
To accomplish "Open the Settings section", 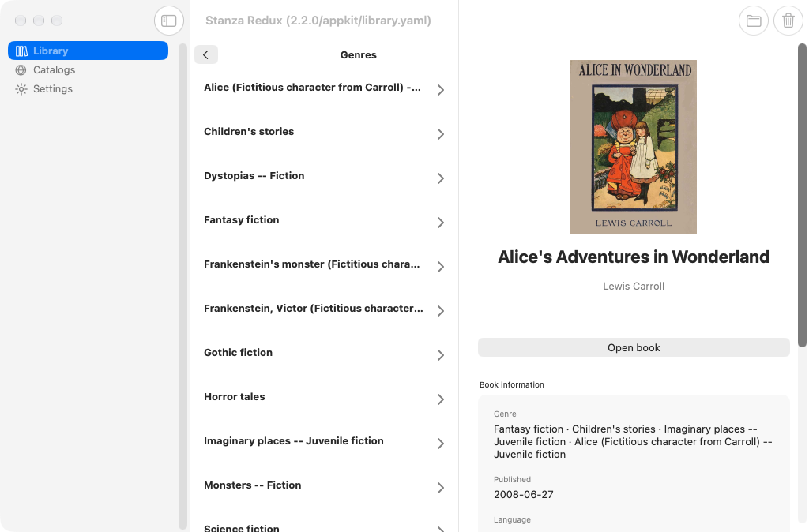I will coord(88,88).
